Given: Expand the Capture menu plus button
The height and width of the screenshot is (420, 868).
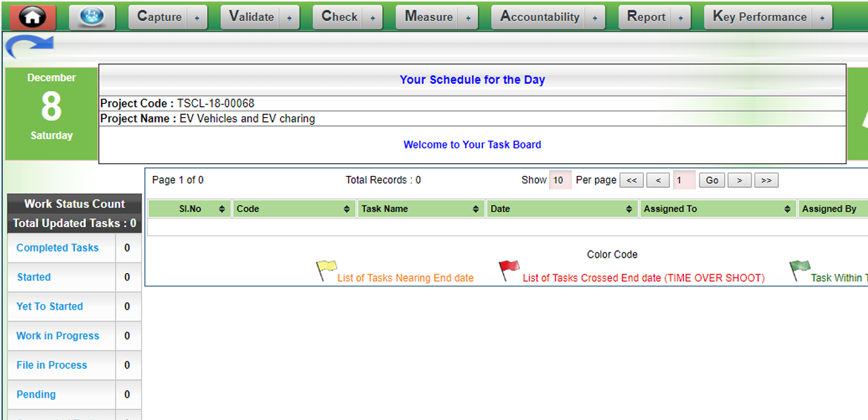Looking at the screenshot, I should (x=197, y=18).
